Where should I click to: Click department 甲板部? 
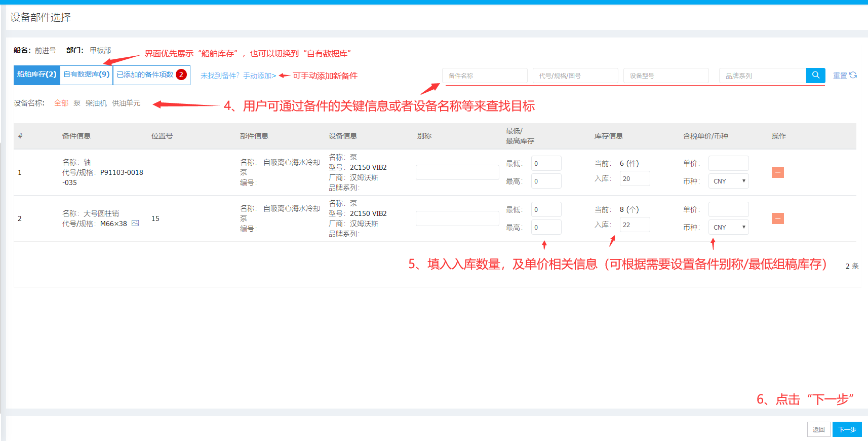click(100, 50)
